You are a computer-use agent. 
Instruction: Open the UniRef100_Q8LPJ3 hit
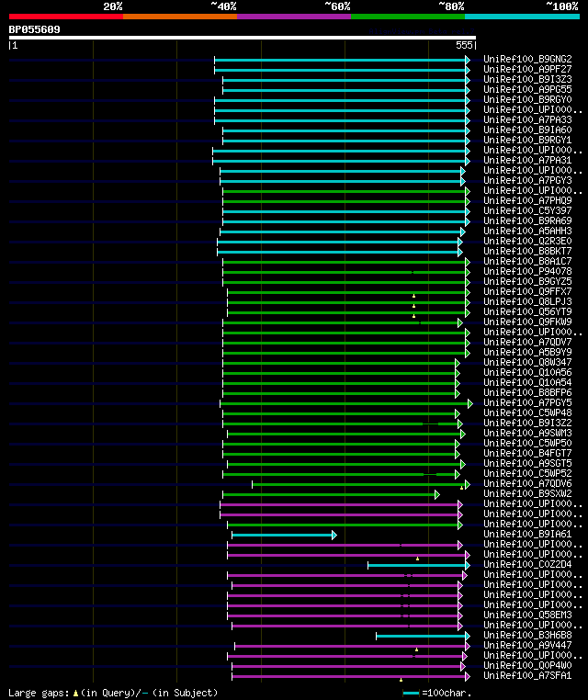pos(527,302)
